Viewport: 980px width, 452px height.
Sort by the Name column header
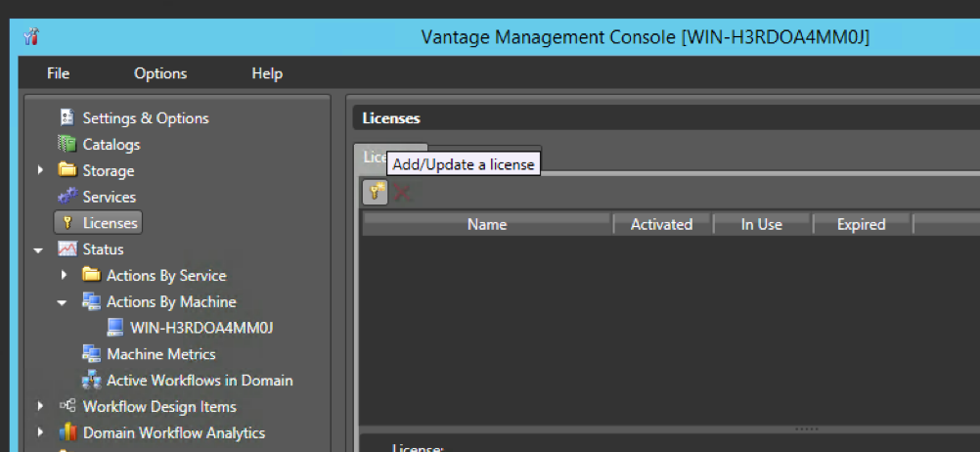pyautogui.click(x=487, y=224)
